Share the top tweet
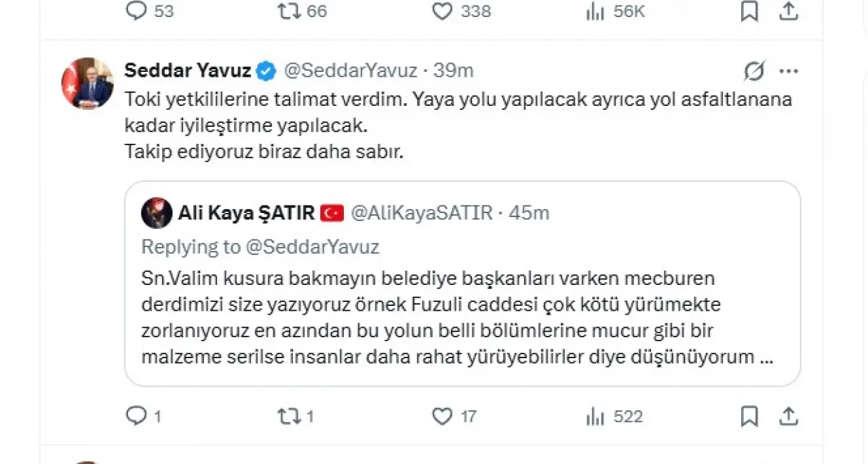The image size is (868, 464). (789, 11)
